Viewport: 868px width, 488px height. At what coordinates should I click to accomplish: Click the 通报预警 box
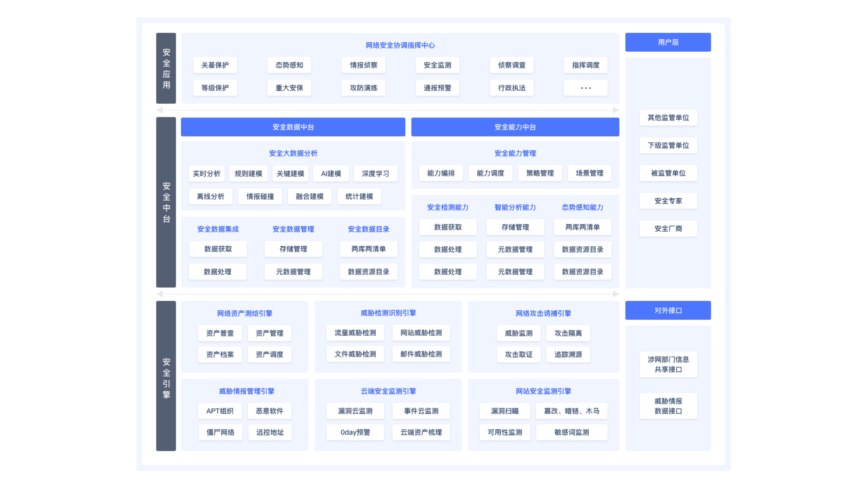click(437, 88)
